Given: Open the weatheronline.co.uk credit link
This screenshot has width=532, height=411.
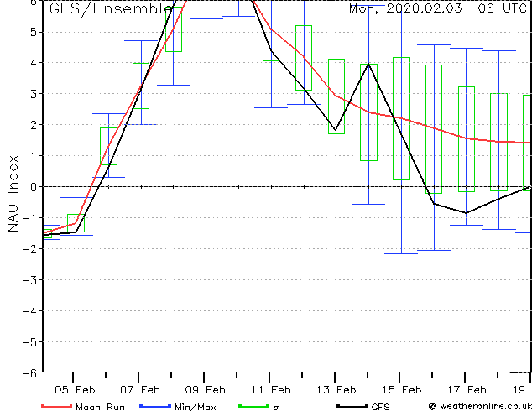Looking at the screenshot, I should [x=480, y=406].
